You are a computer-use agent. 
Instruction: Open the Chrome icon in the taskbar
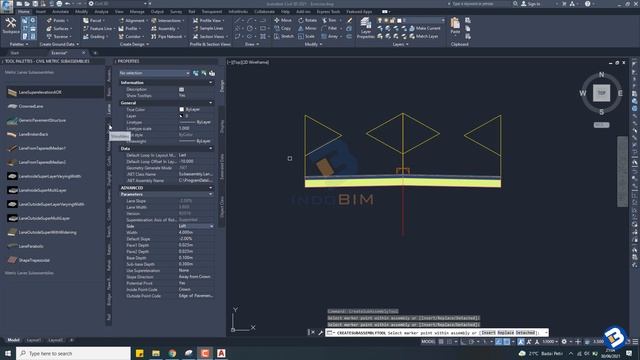click(x=172, y=353)
